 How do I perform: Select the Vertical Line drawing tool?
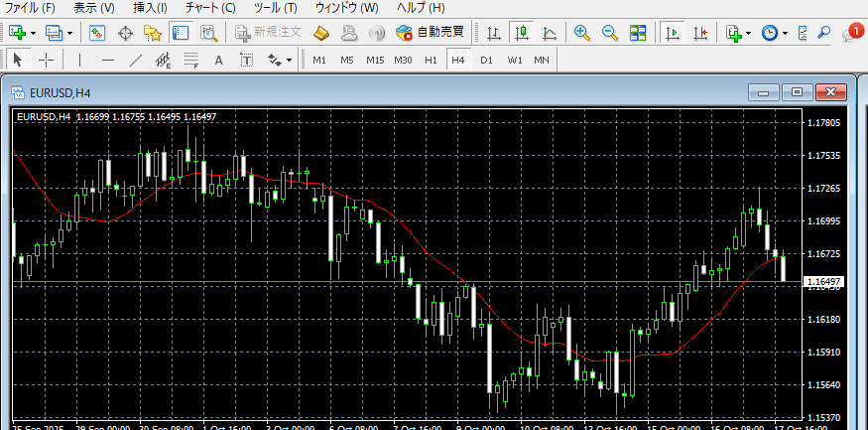pos(80,60)
